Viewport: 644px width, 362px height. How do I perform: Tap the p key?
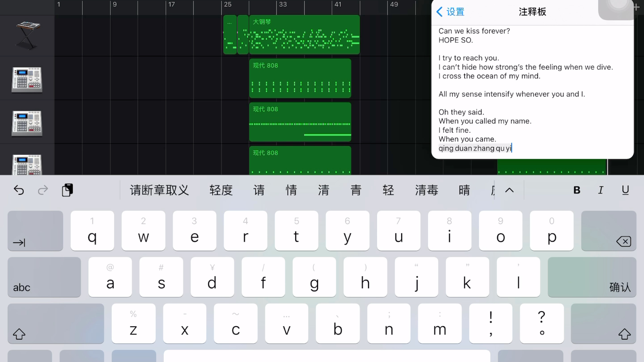pyautogui.click(x=552, y=231)
